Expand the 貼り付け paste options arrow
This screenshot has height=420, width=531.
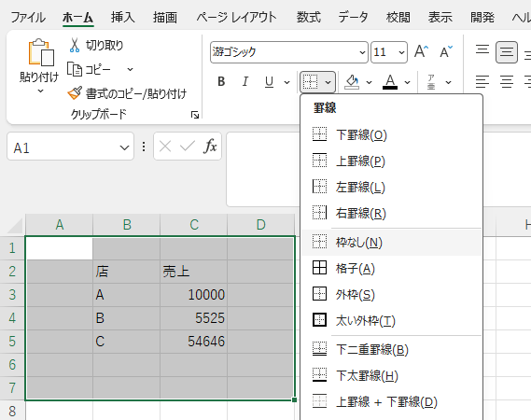click(x=40, y=91)
